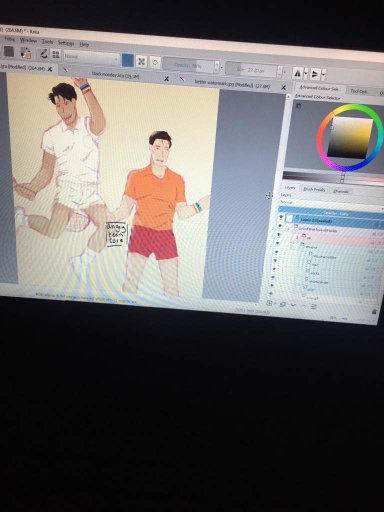Open the Window menu
The height and width of the screenshot is (512, 384).
(x=28, y=40)
